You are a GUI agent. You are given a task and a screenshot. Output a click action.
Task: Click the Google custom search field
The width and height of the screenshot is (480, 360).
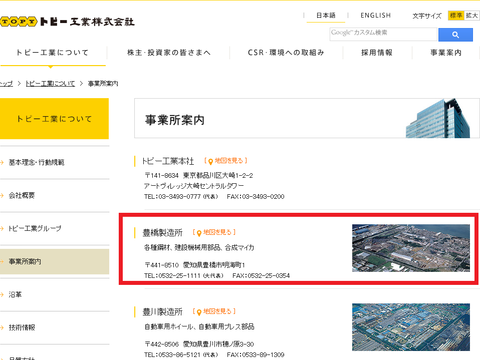tap(383, 34)
